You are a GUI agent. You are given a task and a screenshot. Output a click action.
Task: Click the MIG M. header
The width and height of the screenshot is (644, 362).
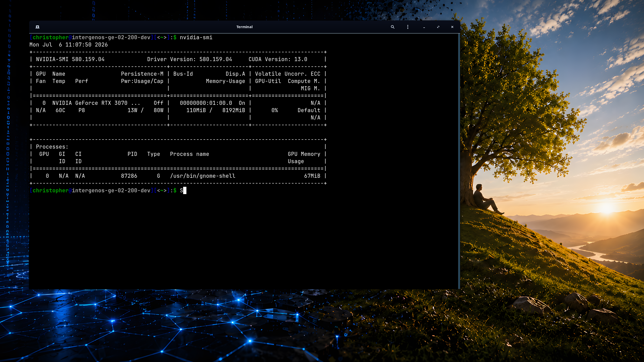click(310, 88)
